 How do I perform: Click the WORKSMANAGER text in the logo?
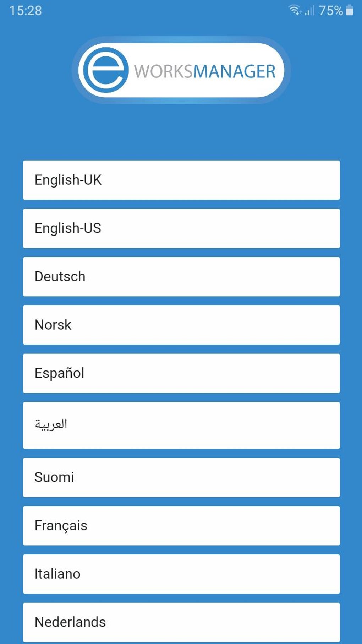(x=205, y=70)
